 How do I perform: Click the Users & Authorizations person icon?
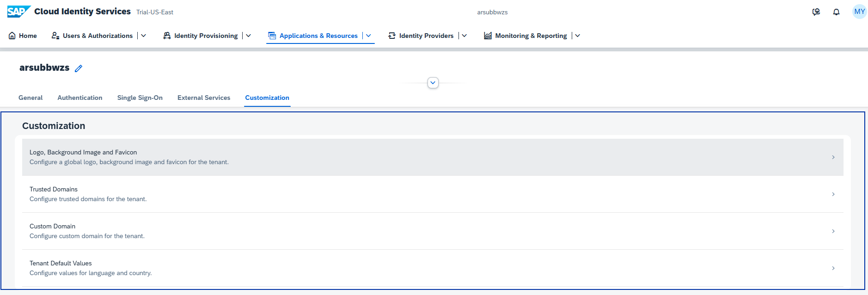[55, 36]
